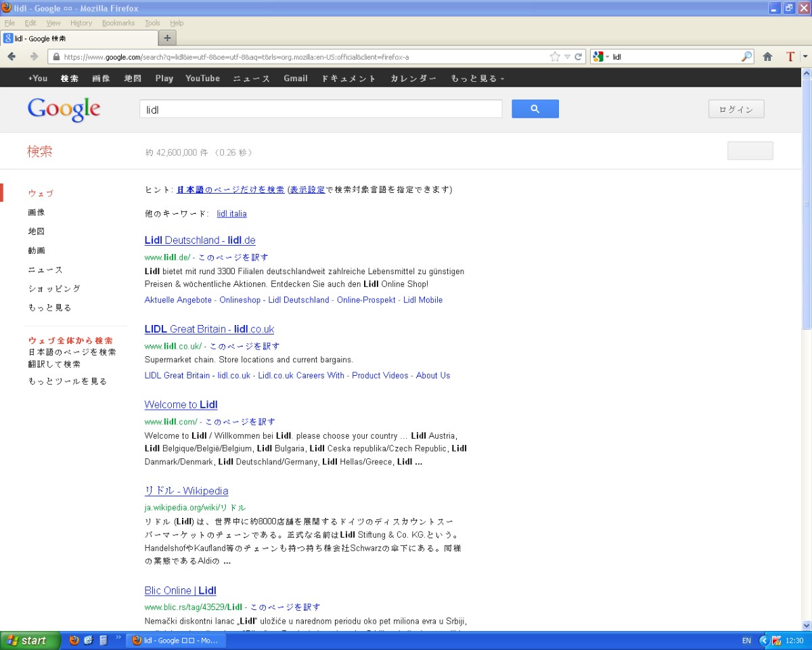Open 'LIDL Great Britain - lidl.co.uk' result
812x650 pixels.
tap(209, 329)
